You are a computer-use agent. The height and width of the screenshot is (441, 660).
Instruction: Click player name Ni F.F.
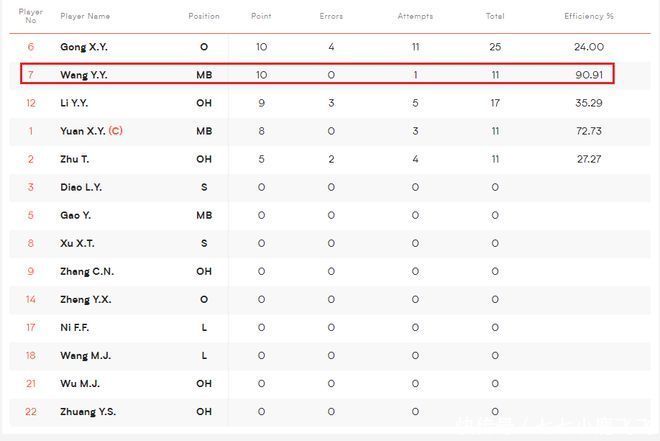(x=76, y=327)
